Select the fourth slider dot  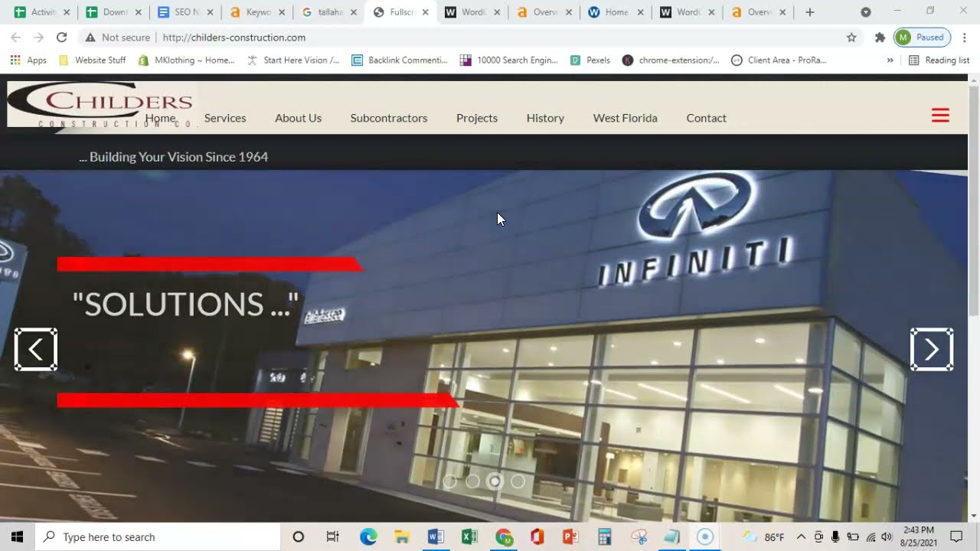coord(518,481)
